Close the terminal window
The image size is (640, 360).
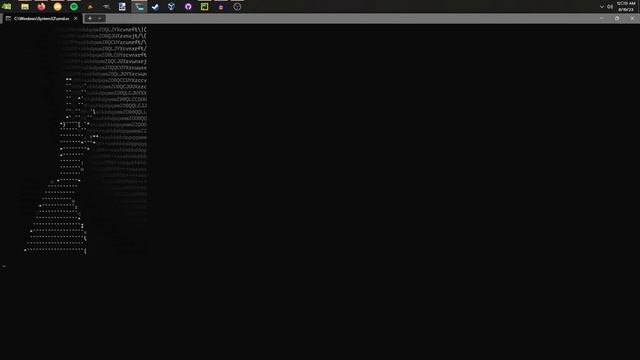(x=632, y=18)
